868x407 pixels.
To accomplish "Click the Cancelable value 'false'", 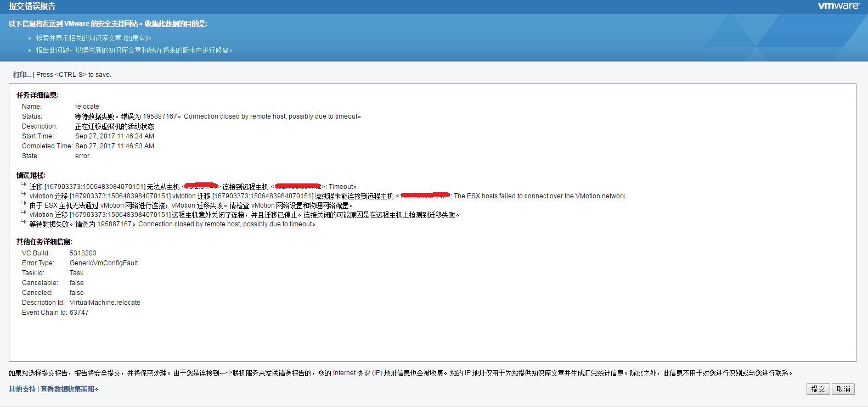I will [x=77, y=283].
